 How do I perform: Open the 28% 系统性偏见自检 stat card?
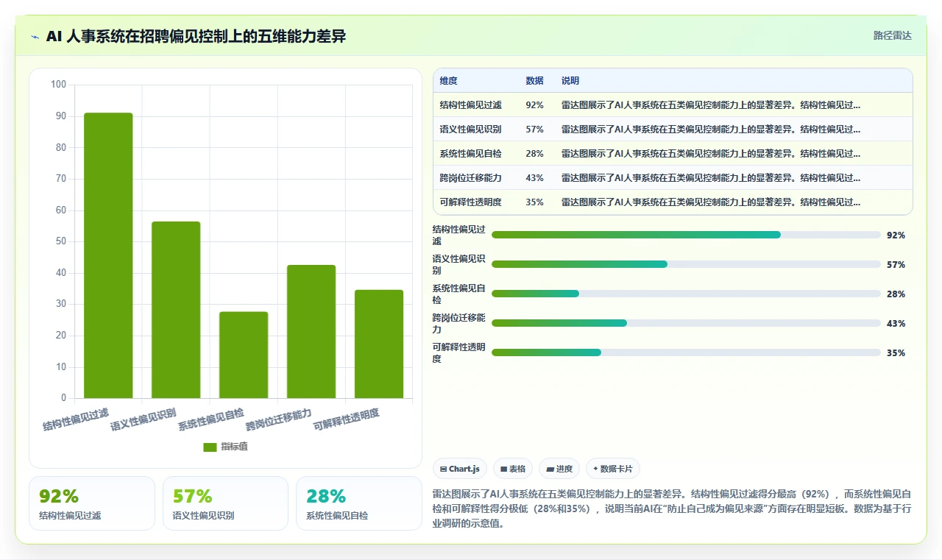358,503
